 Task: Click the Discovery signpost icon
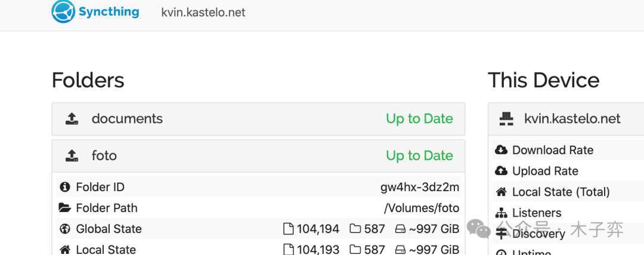(501, 234)
